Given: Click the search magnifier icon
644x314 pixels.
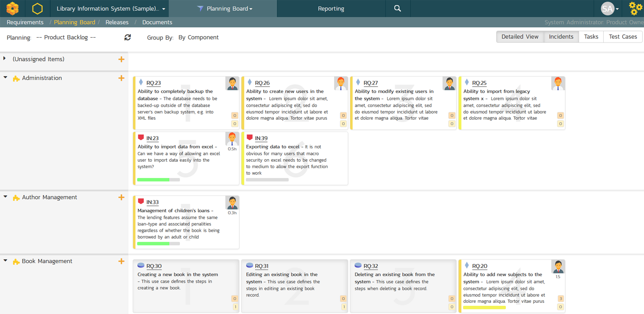Looking at the screenshot, I should click(398, 9).
